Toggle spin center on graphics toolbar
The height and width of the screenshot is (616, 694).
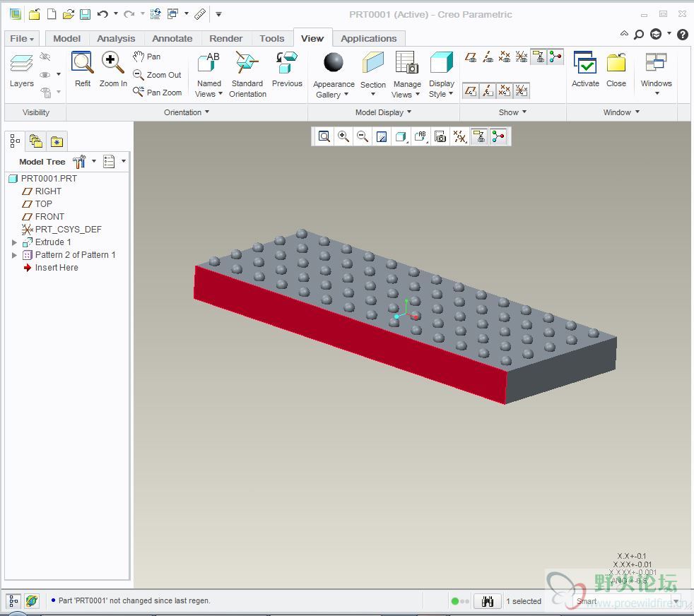(x=498, y=136)
